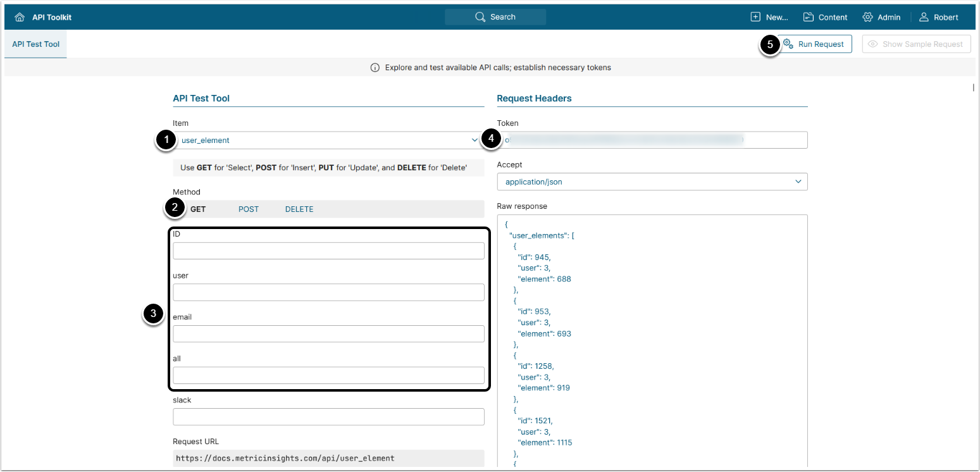
Task: Click the page vertical scrollbar
Action: pyautogui.click(x=973, y=88)
